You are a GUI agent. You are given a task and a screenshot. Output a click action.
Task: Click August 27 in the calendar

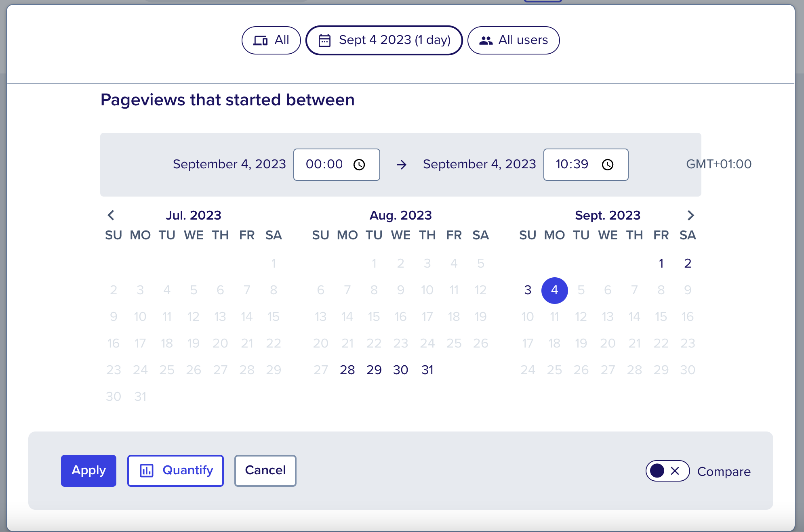click(x=321, y=370)
